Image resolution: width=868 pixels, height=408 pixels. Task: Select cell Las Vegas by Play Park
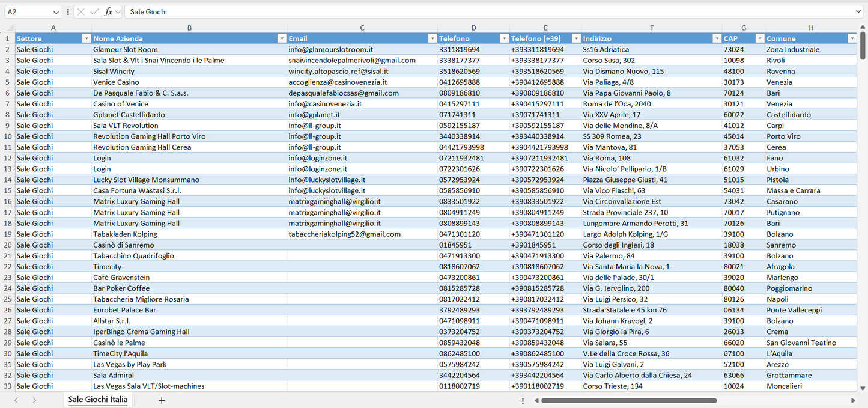coord(189,364)
